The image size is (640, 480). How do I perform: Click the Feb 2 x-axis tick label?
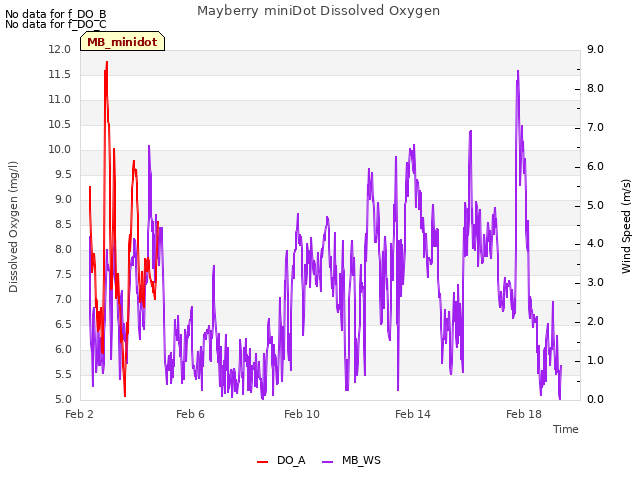[79, 414]
